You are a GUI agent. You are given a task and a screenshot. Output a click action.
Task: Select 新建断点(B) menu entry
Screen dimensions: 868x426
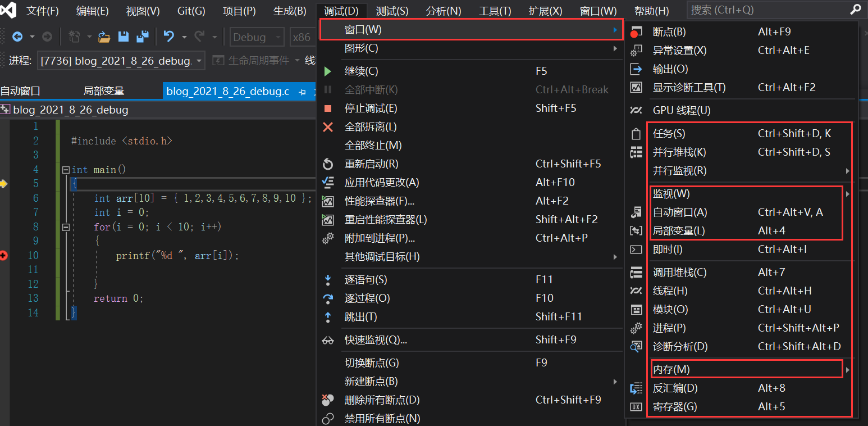471,382
